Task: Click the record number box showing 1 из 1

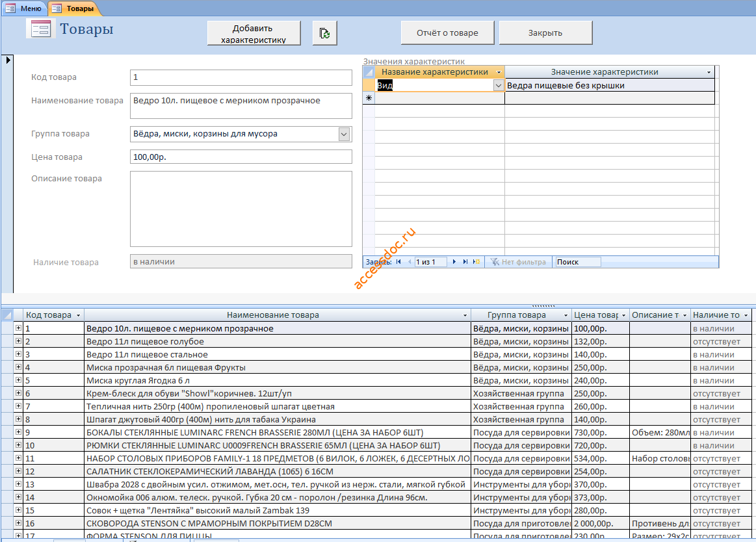Action: 430,262
